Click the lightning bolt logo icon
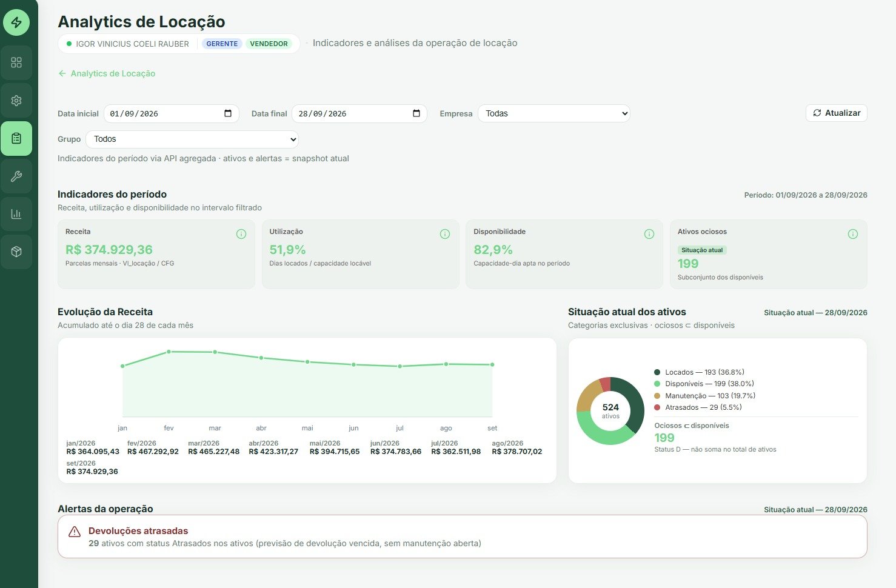The image size is (896, 588). click(16, 22)
